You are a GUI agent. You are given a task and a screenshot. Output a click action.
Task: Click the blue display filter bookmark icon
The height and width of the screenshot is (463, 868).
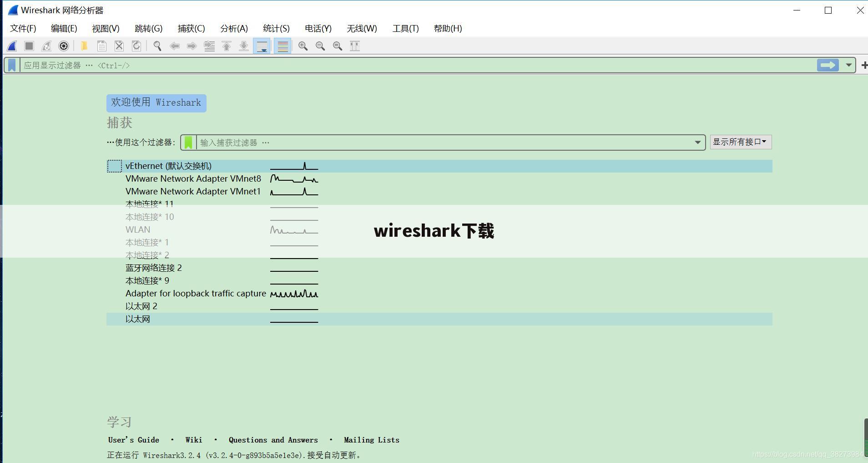coord(12,65)
